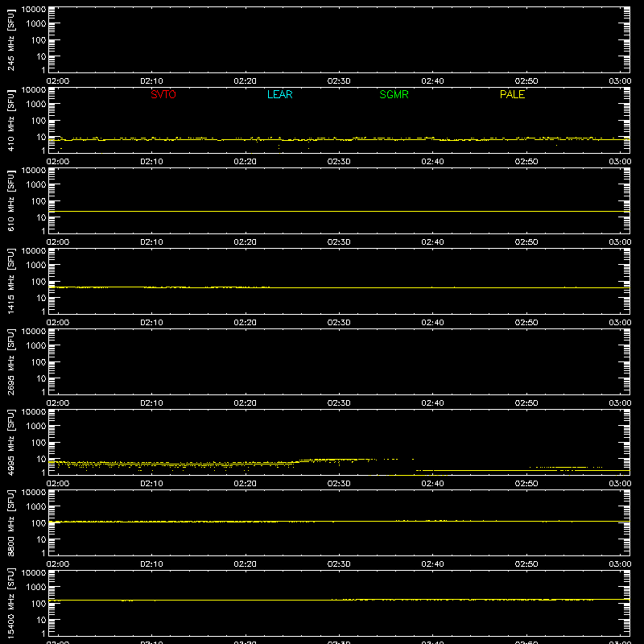Click 02:00 time label under 610 MHz panel
The height and width of the screenshot is (644, 644).
click(x=58, y=242)
